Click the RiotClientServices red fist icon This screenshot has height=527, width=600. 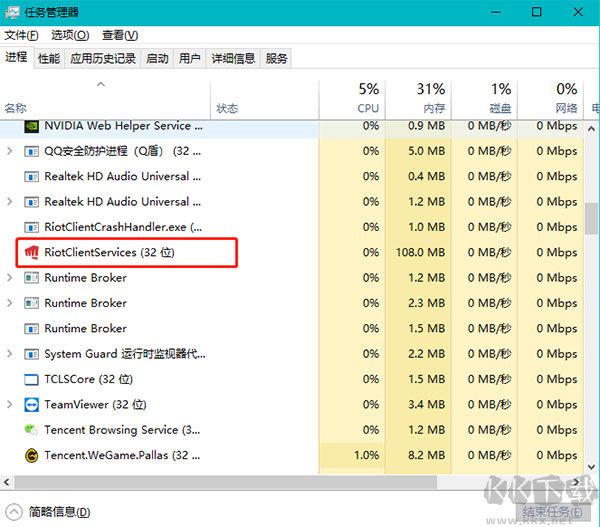[x=31, y=253]
